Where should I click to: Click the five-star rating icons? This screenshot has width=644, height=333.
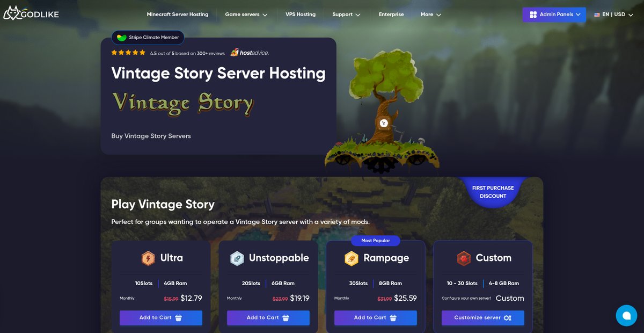(x=128, y=53)
